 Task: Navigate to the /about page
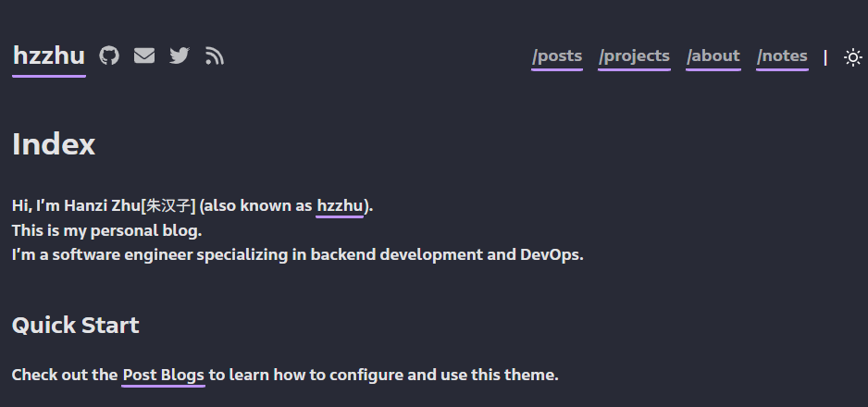pyautogui.click(x=713, y=56)
